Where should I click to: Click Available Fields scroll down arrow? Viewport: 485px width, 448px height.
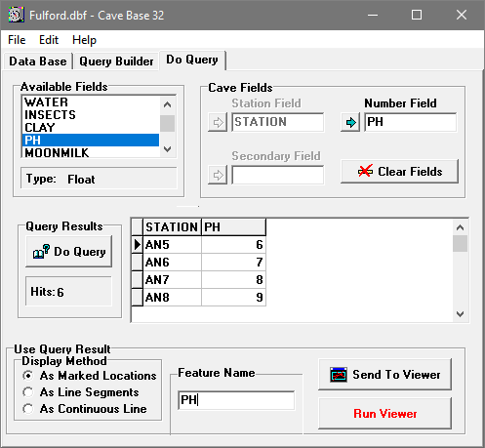point(168,149)
